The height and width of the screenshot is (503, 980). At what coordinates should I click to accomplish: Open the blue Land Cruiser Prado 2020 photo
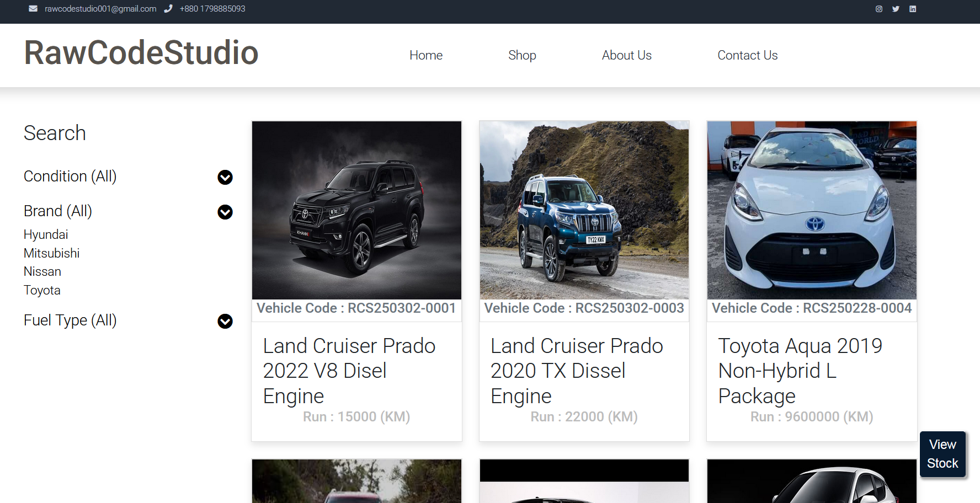tap(584, 210)
